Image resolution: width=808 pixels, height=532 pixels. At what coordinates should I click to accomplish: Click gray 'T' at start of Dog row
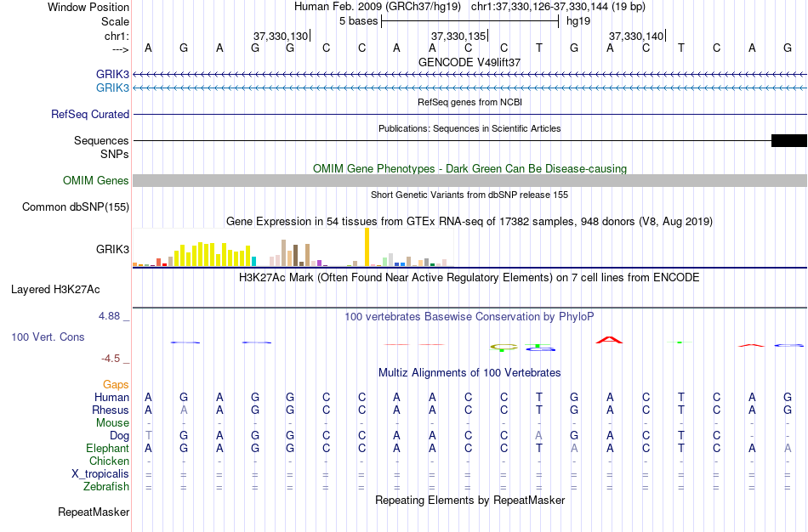coord(148,436)
